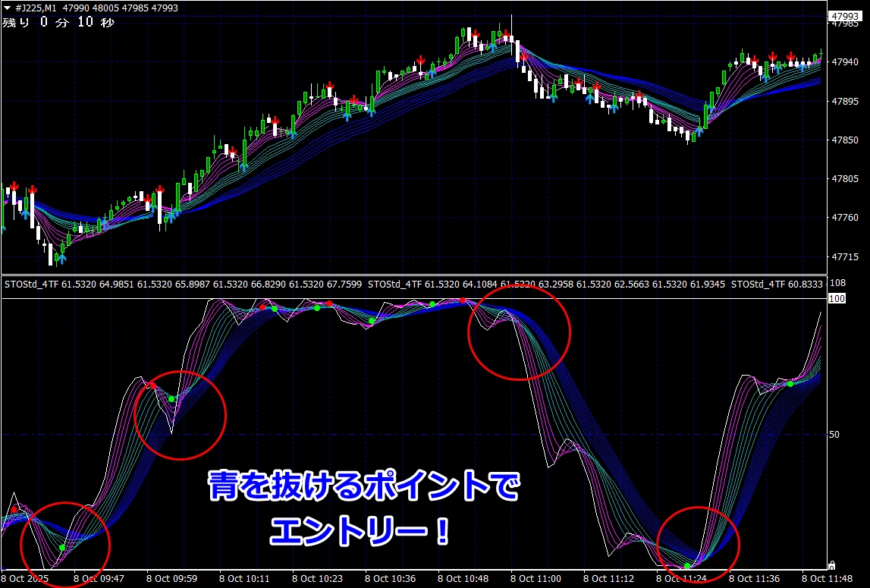Click the green dot on oscillator near 11:36
Viewport: 870px width, 588px height.
[x=790, y=384]
